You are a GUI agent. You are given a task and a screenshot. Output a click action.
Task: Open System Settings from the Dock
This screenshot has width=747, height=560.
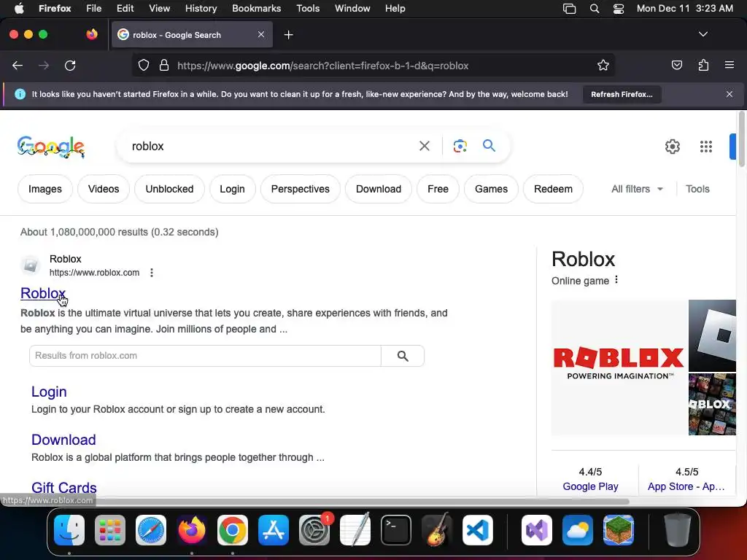[314, 530]
